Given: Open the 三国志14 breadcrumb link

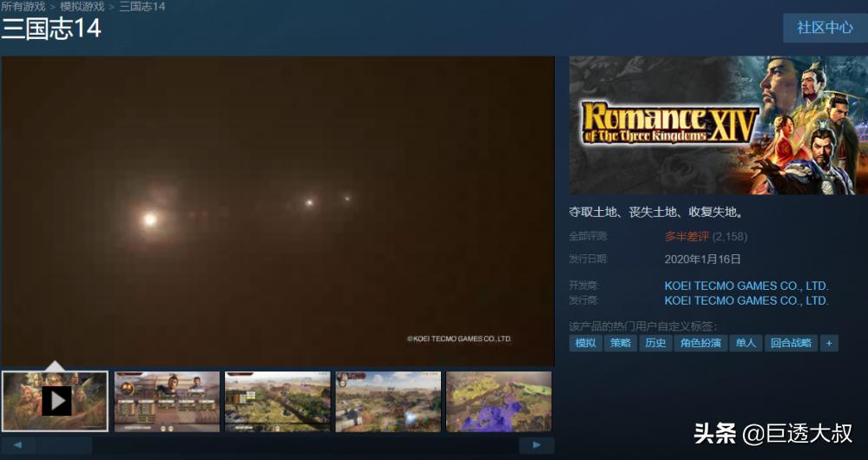Looking at the screenshot, I should tap(142, 7).
